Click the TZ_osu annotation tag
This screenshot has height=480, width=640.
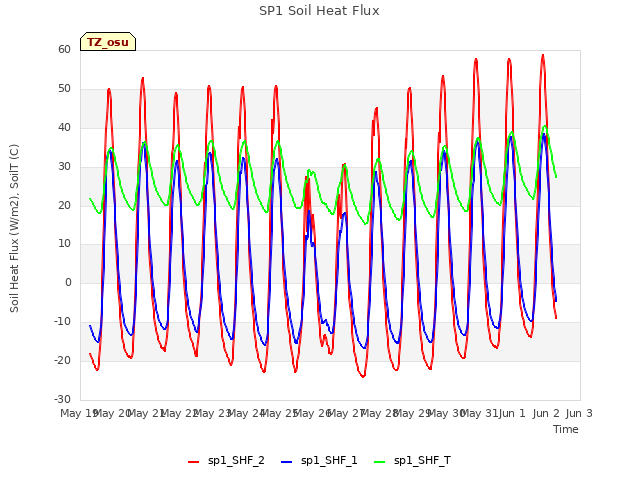(108, 42)
